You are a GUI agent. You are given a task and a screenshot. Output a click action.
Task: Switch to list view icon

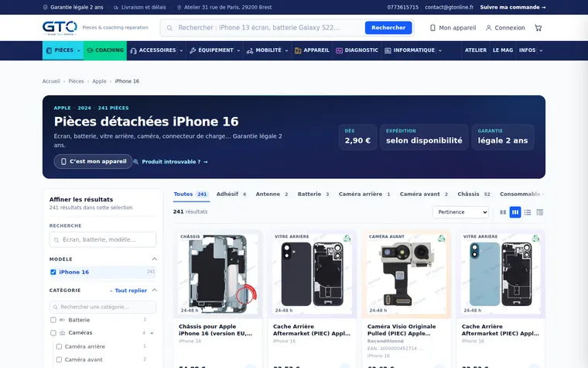tap(528, 212)
